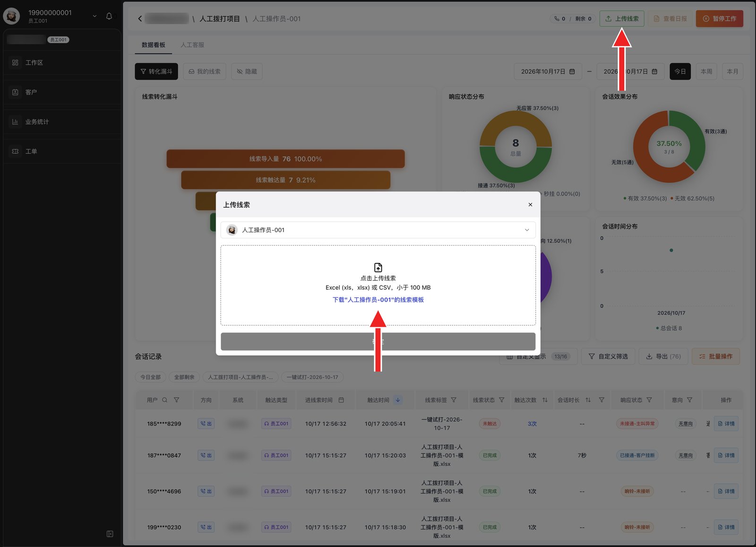Close the 上传线索 dialog
756x547 pixels.
click(530, 205)
